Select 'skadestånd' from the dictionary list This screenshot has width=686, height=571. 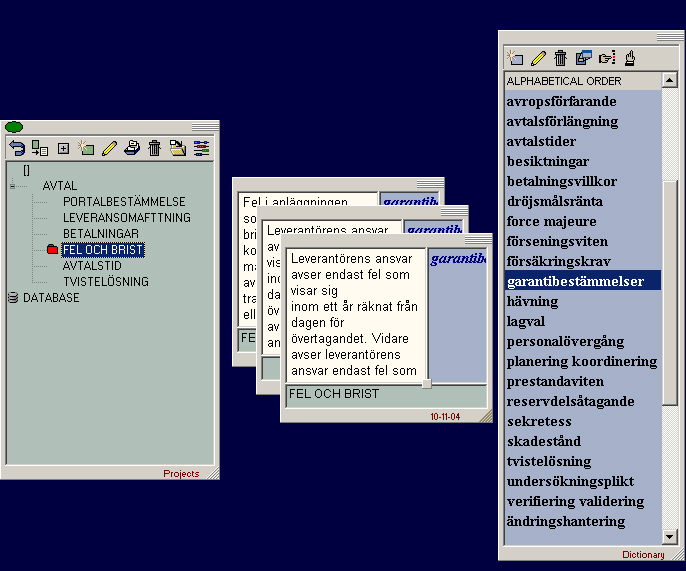pos(544,441)
